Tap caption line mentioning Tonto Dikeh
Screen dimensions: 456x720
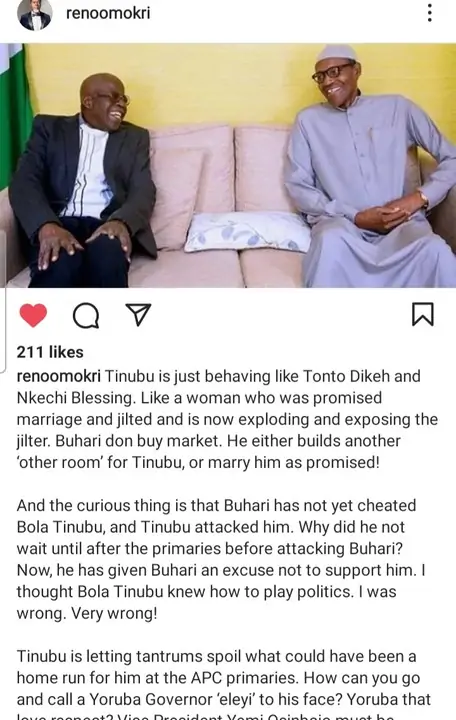[219, 376]
